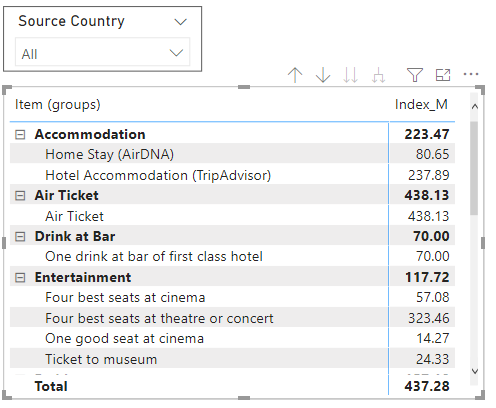The image size is (496, 408).
Task: Open the more options ellipsis menu
Action: 471,74
